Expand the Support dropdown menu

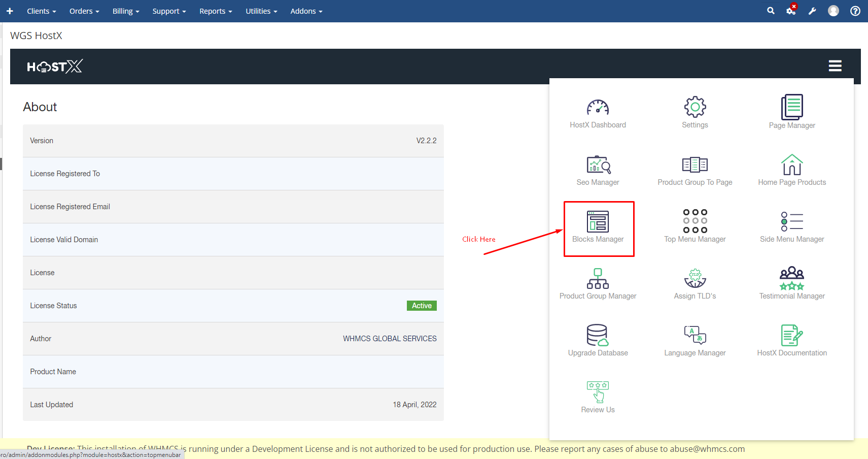(x=169, y=11)
